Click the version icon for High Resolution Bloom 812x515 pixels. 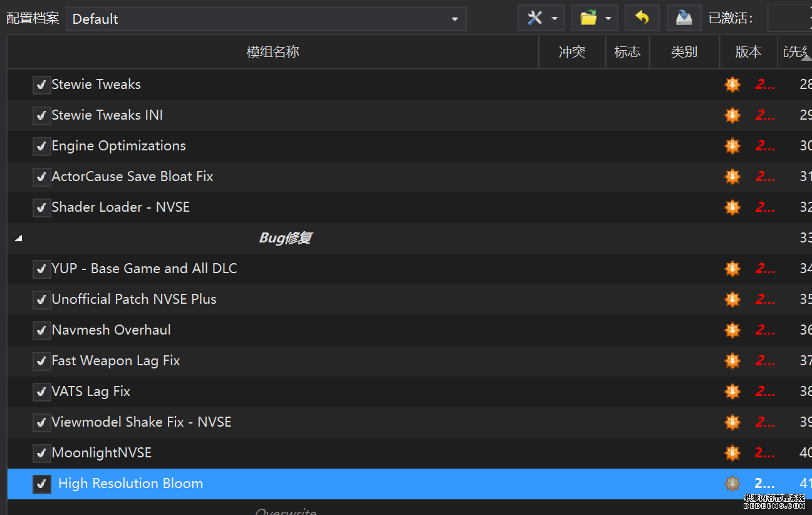(732, 484)
